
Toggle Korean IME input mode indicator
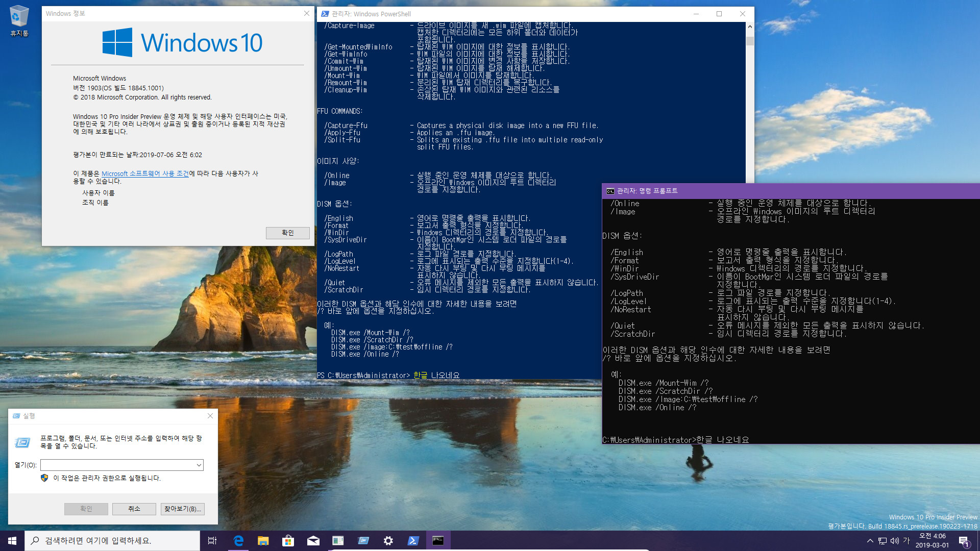coord(906,541)
